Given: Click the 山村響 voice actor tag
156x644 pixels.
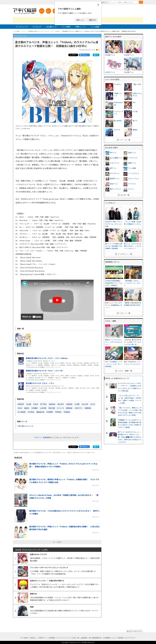Looking at the screenshot, I should click(77, 404).
